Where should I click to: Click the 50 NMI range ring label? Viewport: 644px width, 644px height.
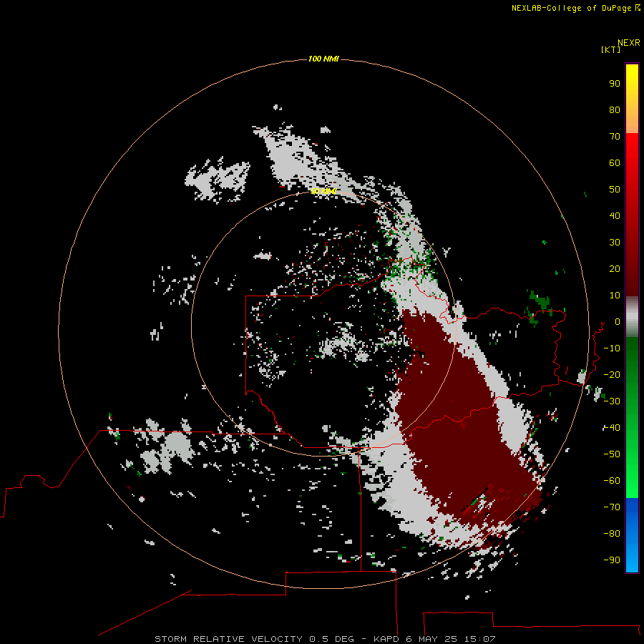[x=323, y=191]
